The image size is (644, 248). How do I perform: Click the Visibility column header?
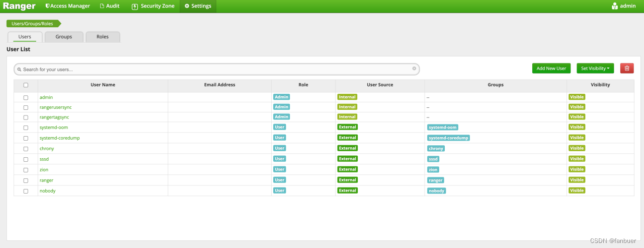pyautogui.click(x=600, y=85)
